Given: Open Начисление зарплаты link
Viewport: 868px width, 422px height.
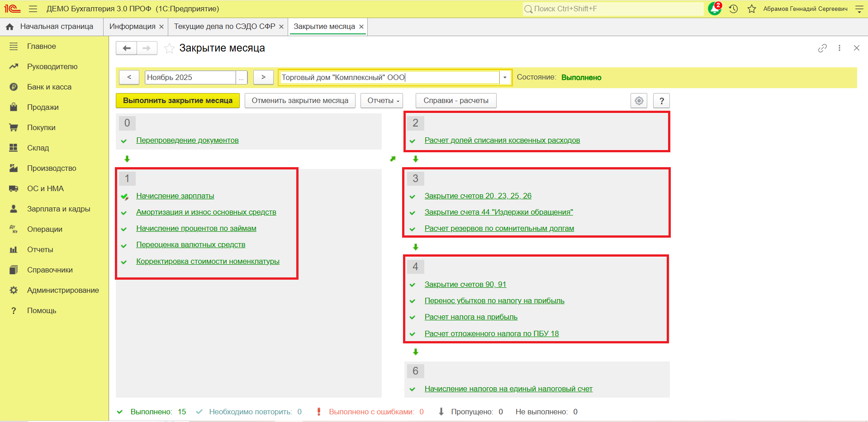Looking at the screenshot, I should pyautogui.click(x=175, y=196).
